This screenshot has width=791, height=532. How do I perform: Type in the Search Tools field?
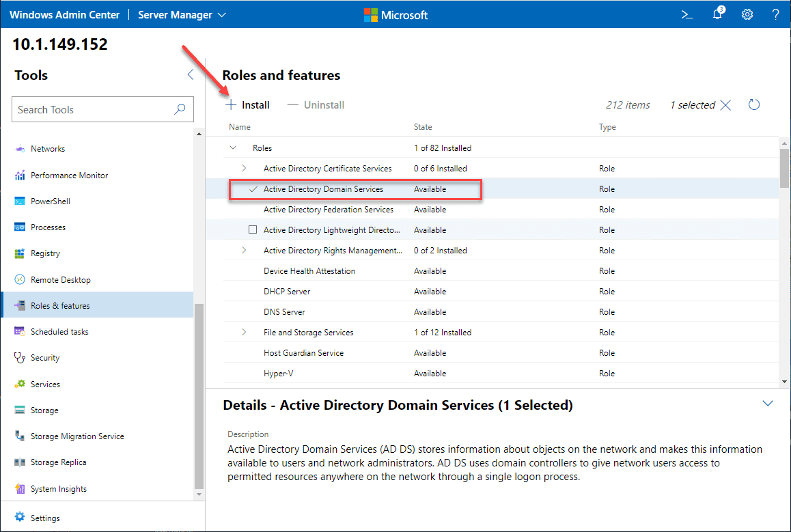coord(92,109)
